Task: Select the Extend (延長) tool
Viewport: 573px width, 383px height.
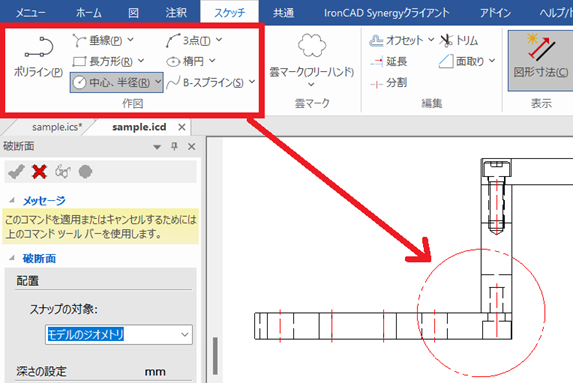Action: [x=389, y=61]
